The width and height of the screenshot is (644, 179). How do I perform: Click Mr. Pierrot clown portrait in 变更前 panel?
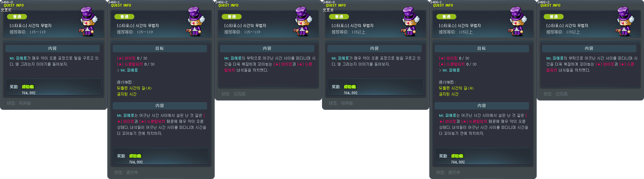(88, 21)
